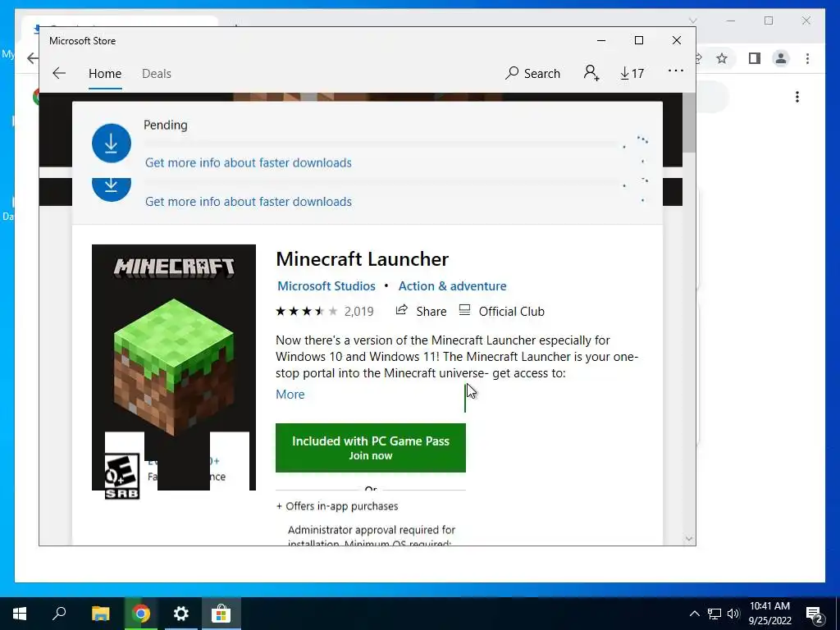Open Settings from the taskbar
This screenshot has width=840, height=630.
click(x=181, y=614)
